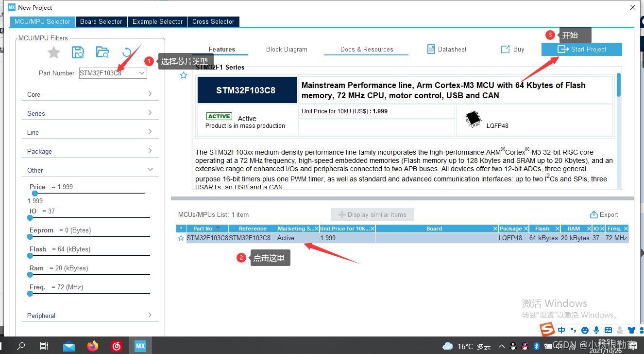Hide the Marketing Status column via X
The image size is (644, 354).
pyautogui.click(x=317, y=229)
